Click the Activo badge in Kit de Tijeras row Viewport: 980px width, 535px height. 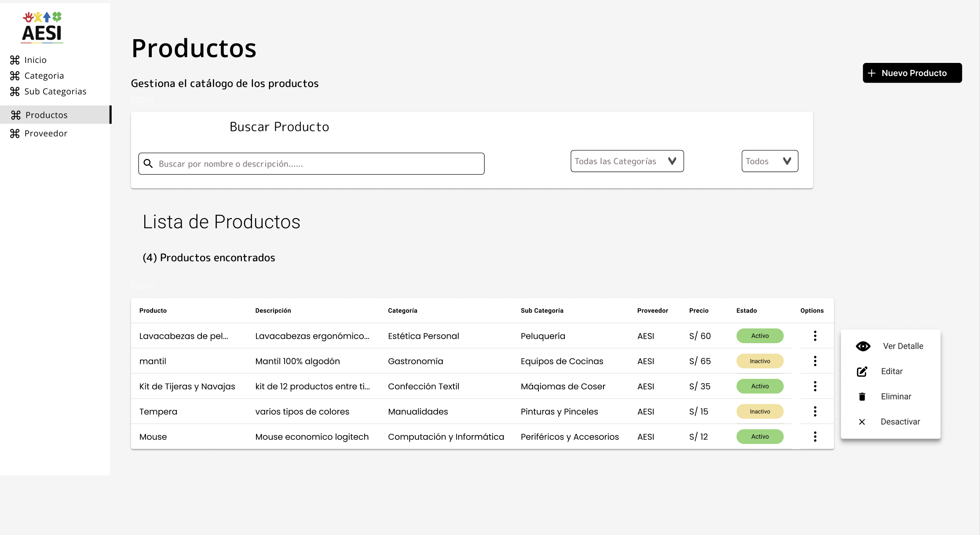[760, 386]
